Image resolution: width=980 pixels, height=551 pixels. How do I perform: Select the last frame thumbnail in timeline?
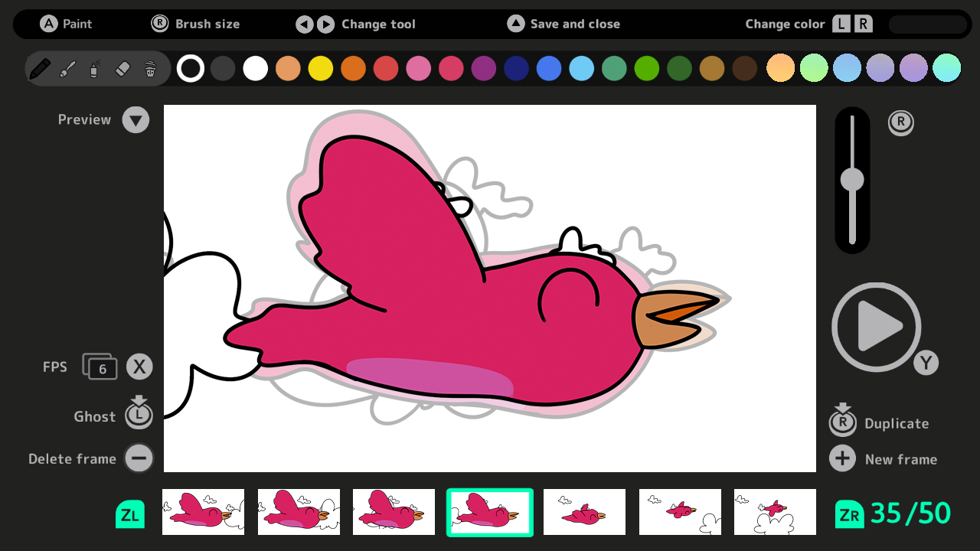[774, 511]
